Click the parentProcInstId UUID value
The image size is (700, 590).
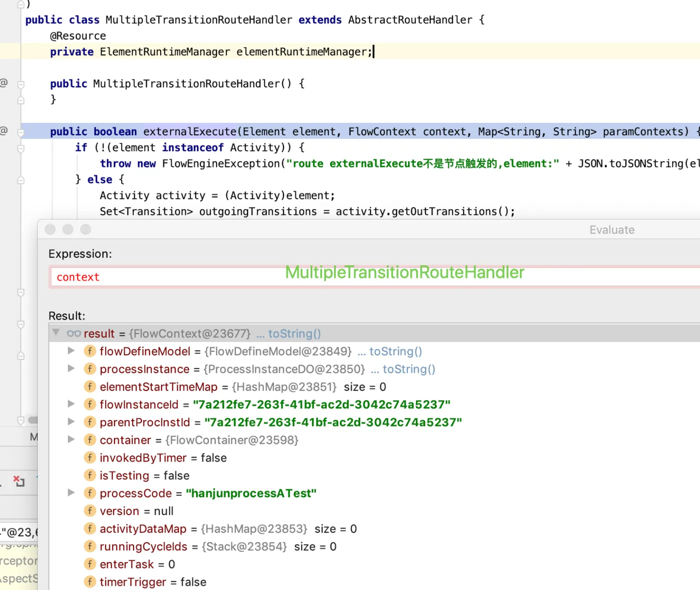[333, 422]
